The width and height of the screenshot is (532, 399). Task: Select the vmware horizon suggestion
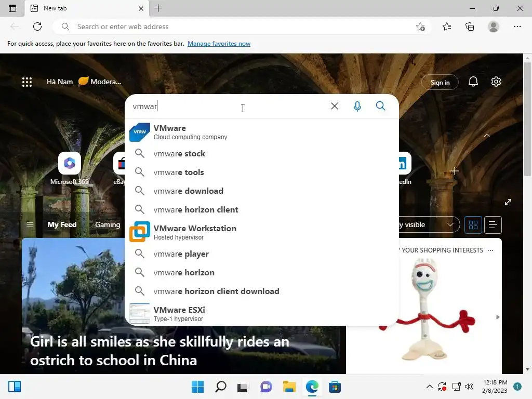pyautogui.click(x=262, y=272)
